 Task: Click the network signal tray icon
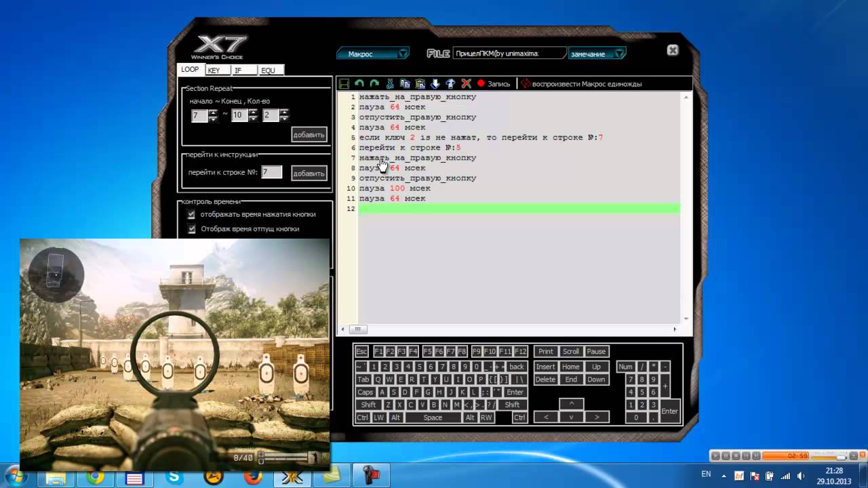point(785,476)
